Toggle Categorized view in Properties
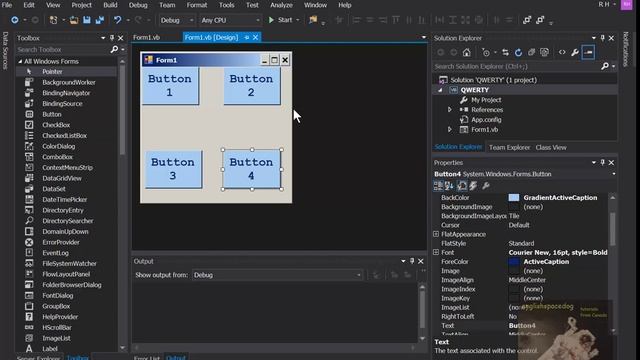 coord(438,186)
